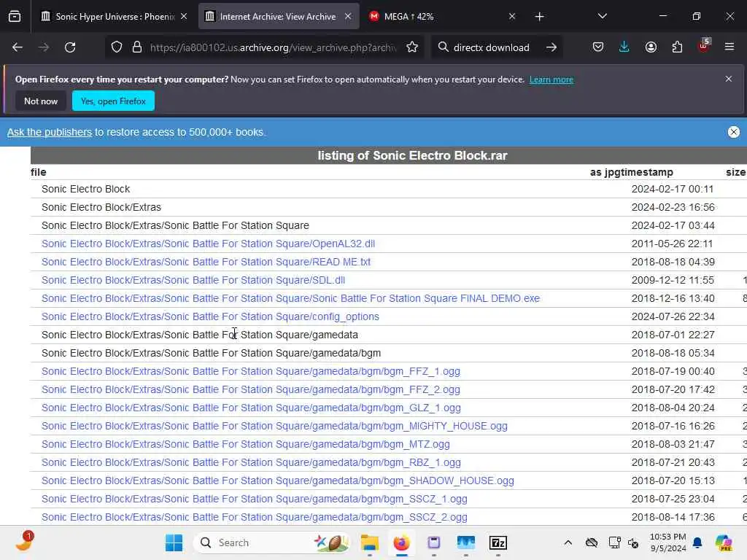The height and width of the screenshot is (560, 747).
Task: Open the Firefox downloads panel
Action: pos(624,47)
